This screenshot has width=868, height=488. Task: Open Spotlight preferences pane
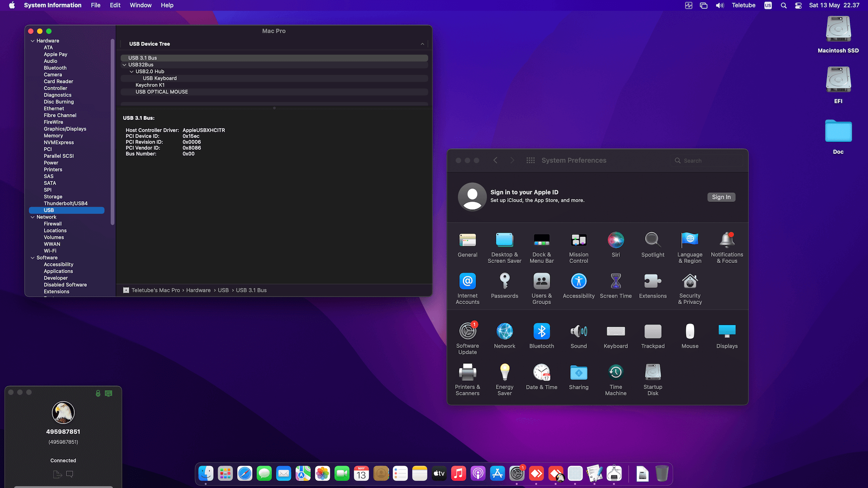point(653,245)
